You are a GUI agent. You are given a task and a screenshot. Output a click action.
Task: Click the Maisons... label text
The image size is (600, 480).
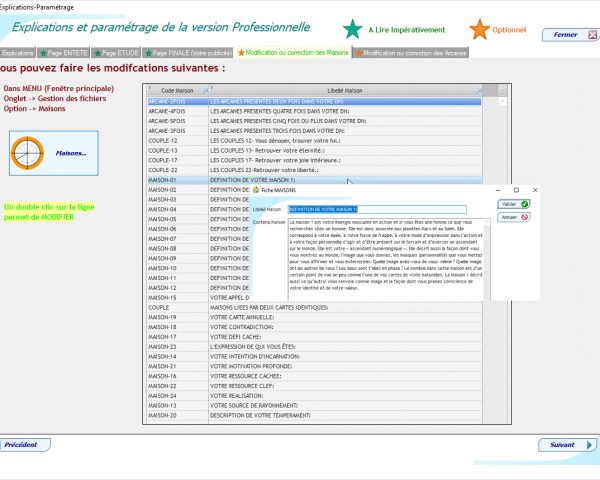pyautogui.click(x=71, y=153)
